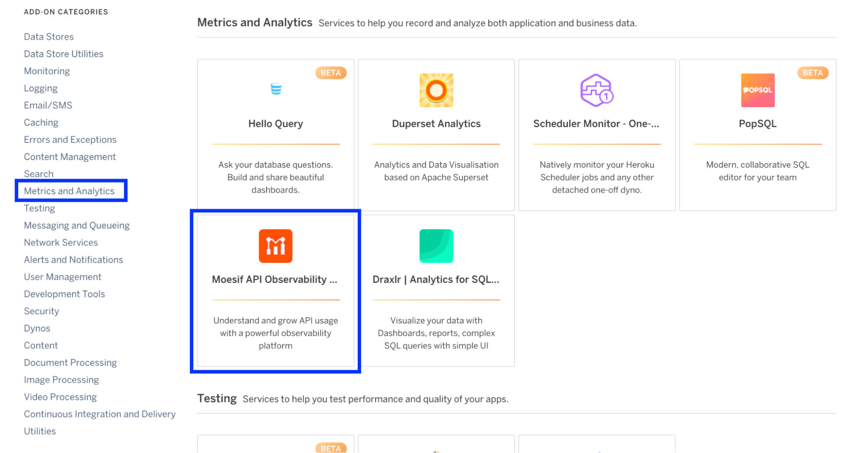The image size is (868, 453).
Task: Click the BETA badge on PopSQL
Action: point(812,72)
